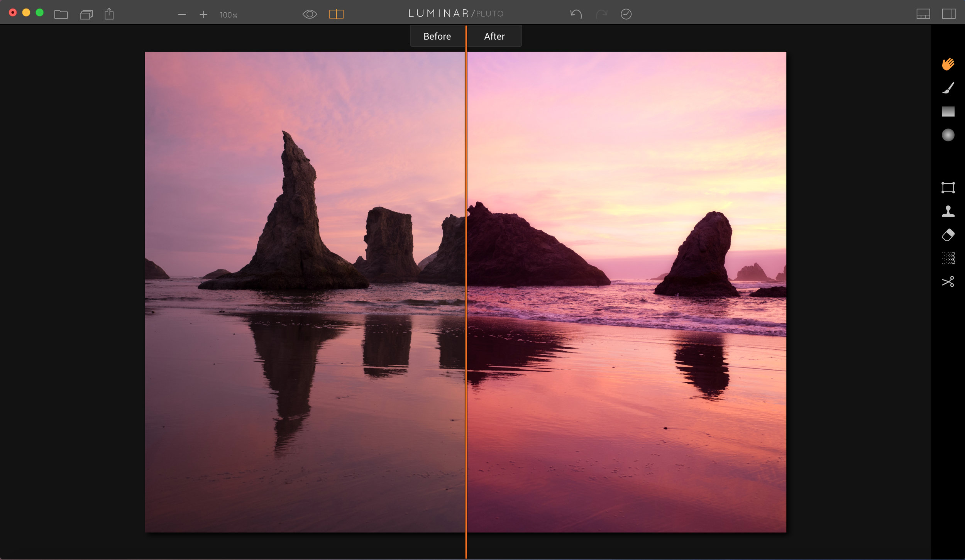965x560 pixels.
Task: Click the macOS yellow minimize button
Action: (x=26, y=13)
